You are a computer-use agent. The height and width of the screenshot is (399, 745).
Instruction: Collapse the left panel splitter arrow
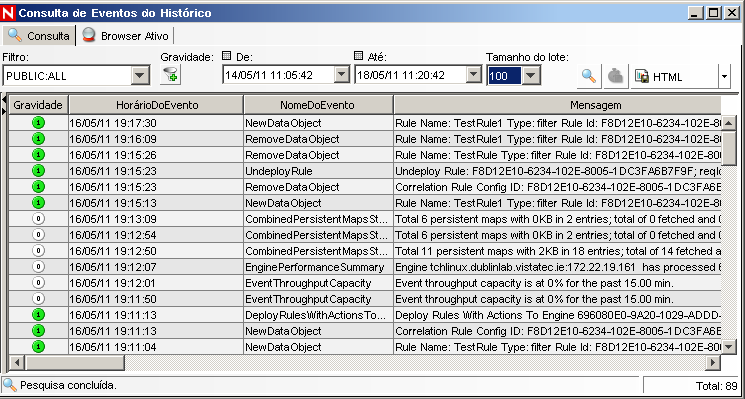point(4,99)
